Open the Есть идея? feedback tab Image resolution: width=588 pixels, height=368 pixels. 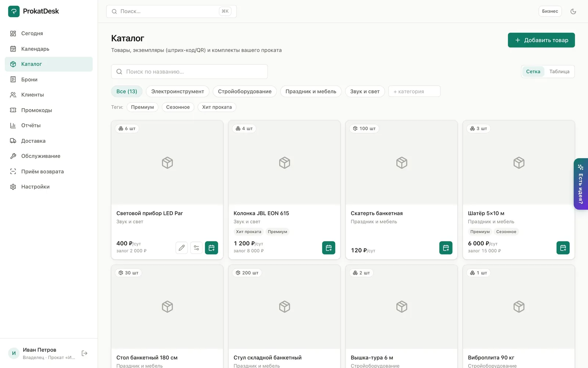(581, 184)
